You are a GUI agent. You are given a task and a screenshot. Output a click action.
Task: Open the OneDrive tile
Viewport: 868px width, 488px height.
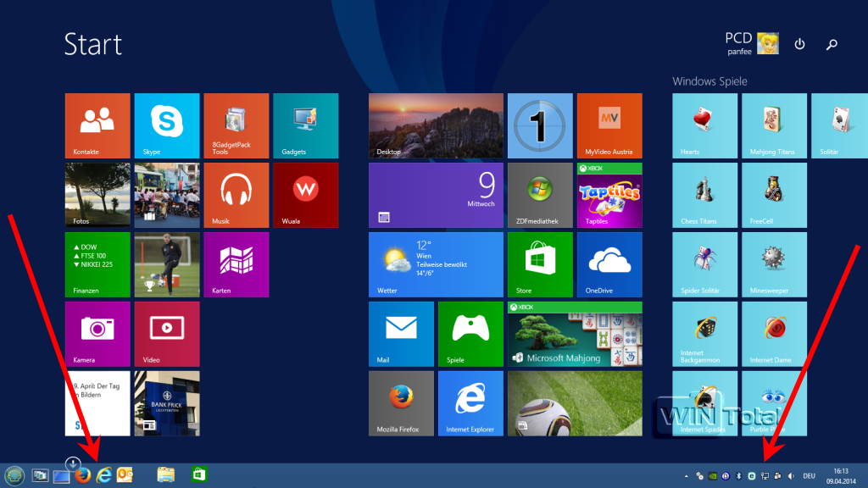tap(609, 264)
